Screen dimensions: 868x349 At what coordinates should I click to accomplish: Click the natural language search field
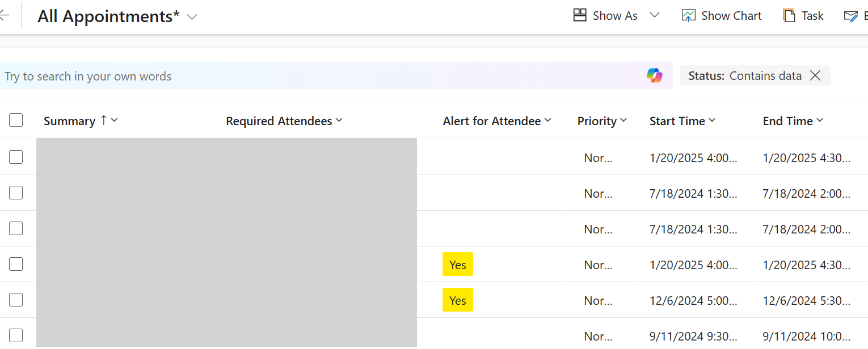pyautogui.click(x=318, y=76)
